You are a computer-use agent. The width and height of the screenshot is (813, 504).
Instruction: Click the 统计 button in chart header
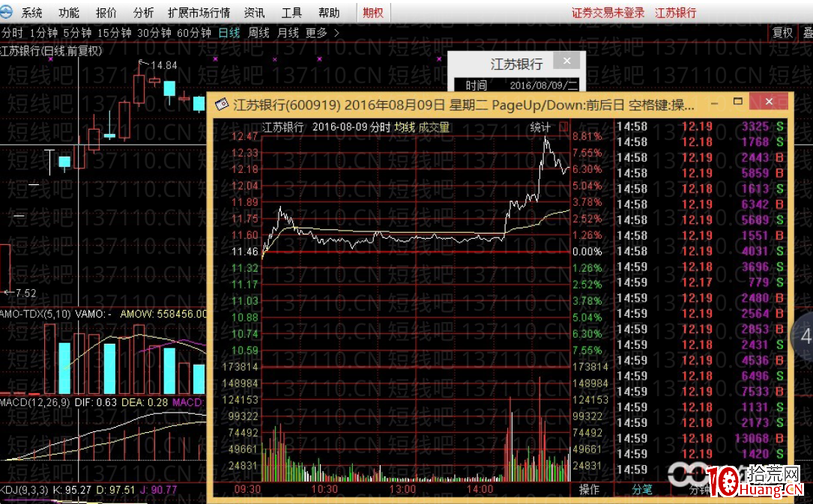540,127
